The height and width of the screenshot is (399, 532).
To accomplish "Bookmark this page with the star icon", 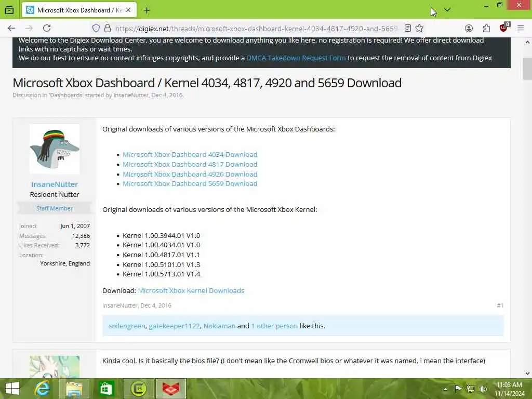I will coord(419,28).
